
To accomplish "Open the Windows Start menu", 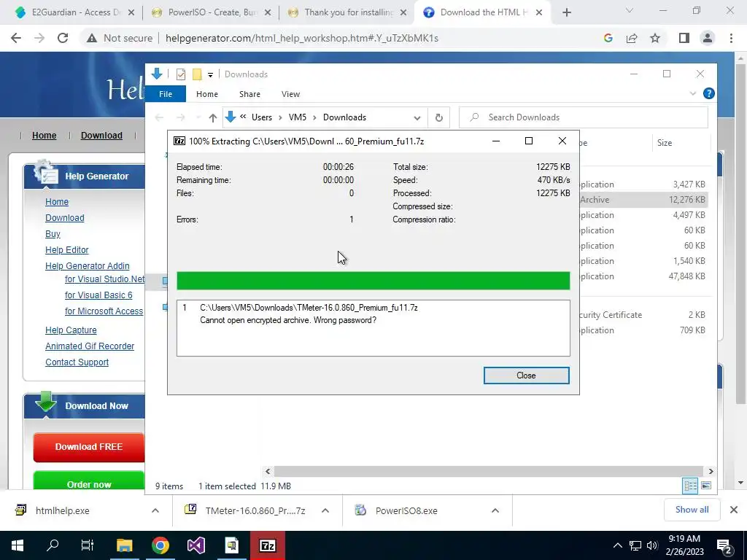I will 18,545.
